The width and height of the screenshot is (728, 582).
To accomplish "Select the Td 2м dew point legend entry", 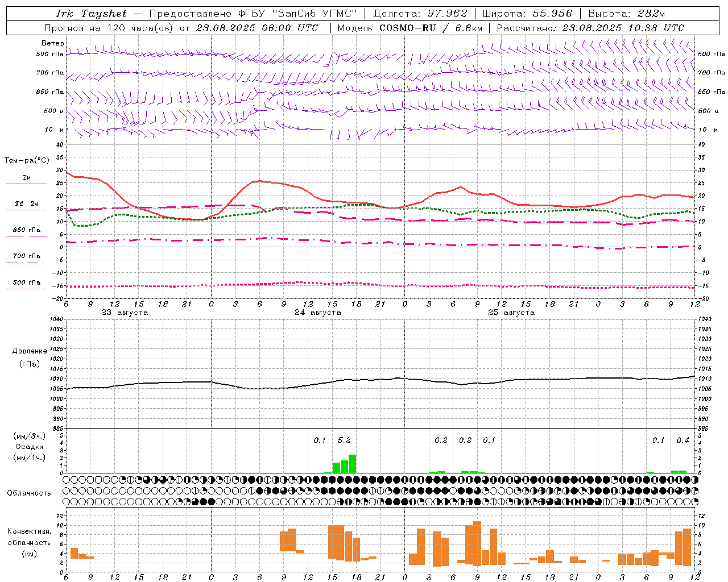I will coord(26,203).
